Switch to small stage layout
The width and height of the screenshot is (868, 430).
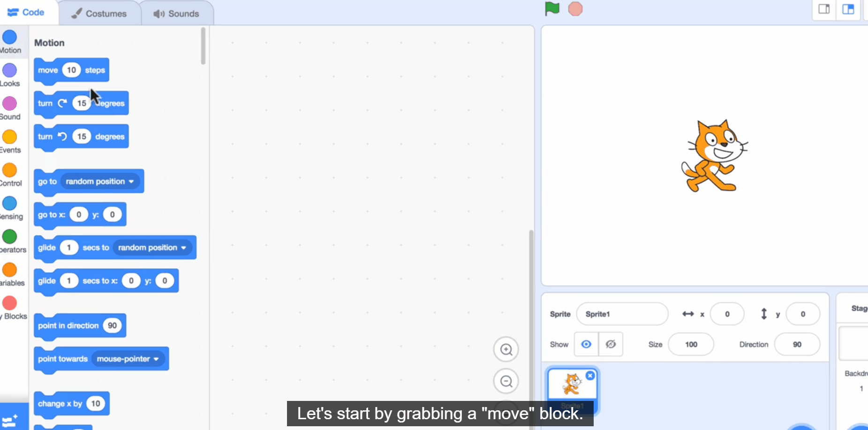[x=824, y=9]
